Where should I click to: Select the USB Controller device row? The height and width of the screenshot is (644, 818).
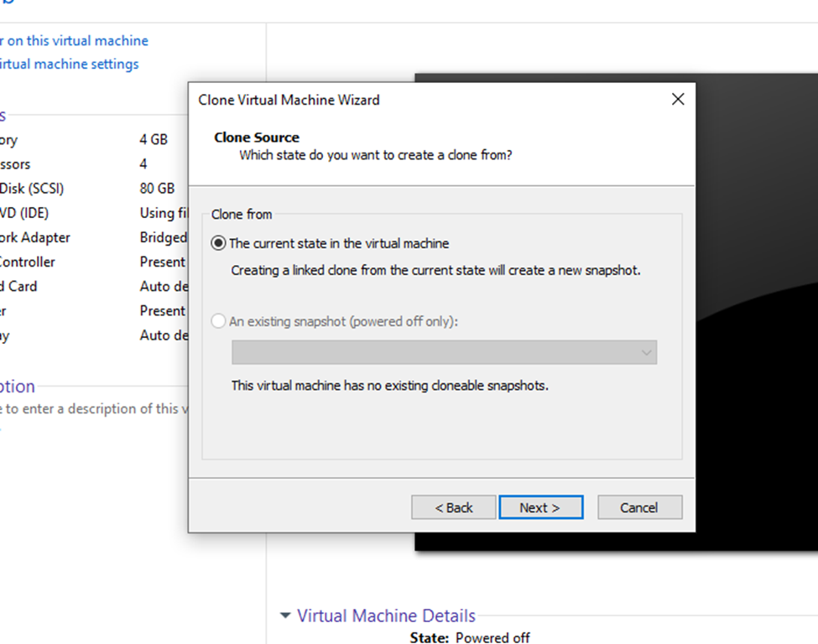coord(84,262)
